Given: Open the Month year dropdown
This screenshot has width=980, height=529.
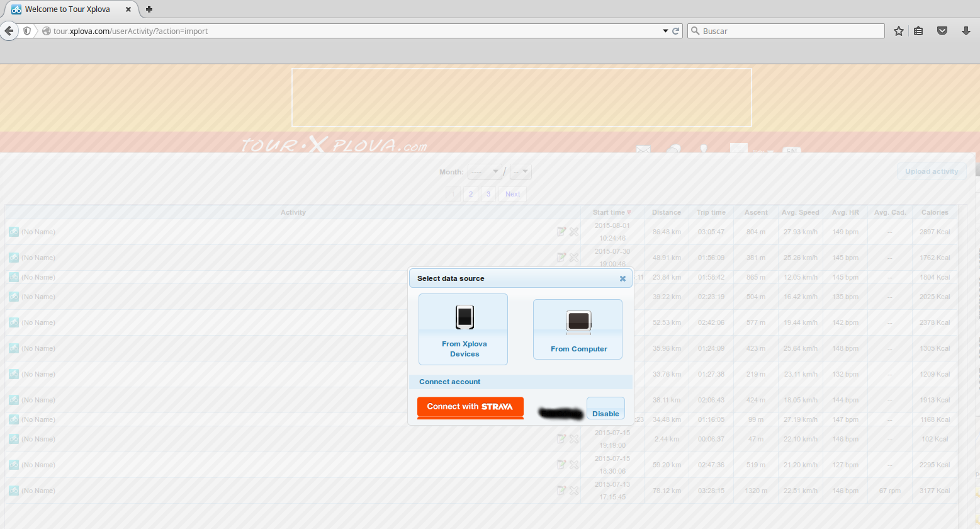Looking at the screenshot, I should coord(485,171).
